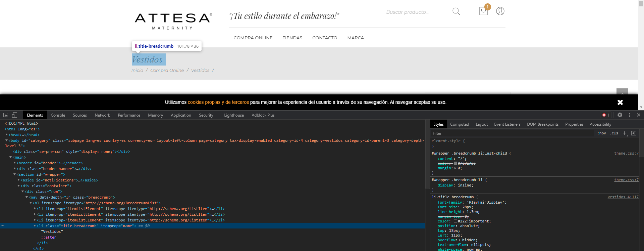The height and width of the screenshot is (251, 644).
Task: Toggle the computed styles sidebar icon
Action: click(634, 133)
